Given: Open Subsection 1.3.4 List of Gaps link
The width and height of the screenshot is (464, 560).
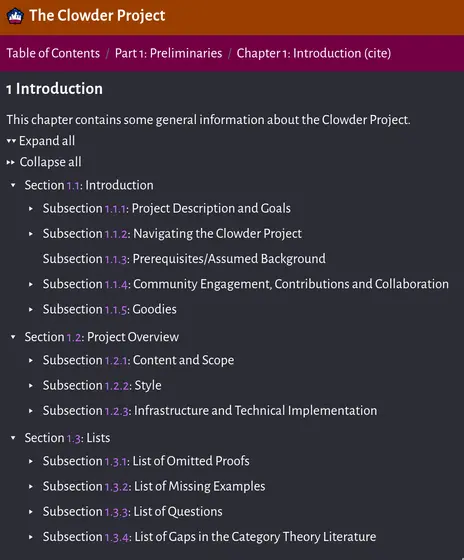Looking at the screenshot, I should click(209, 537).
